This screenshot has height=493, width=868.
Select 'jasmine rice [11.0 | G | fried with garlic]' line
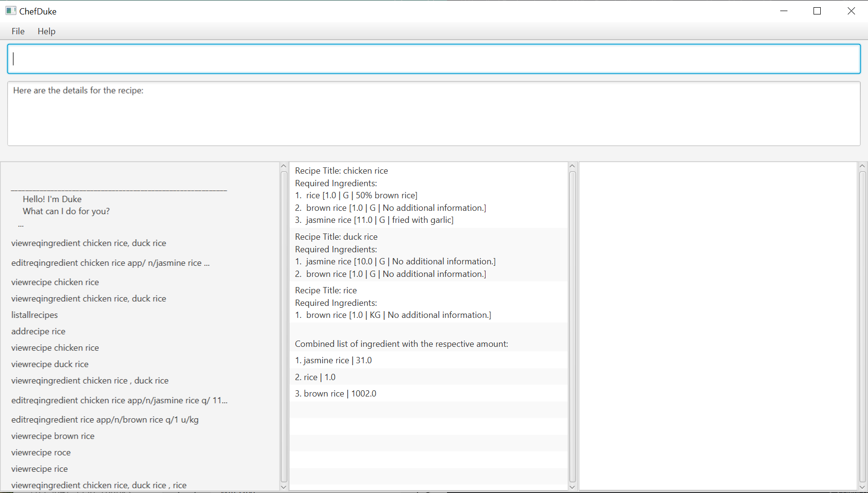[x=380, y=220]
